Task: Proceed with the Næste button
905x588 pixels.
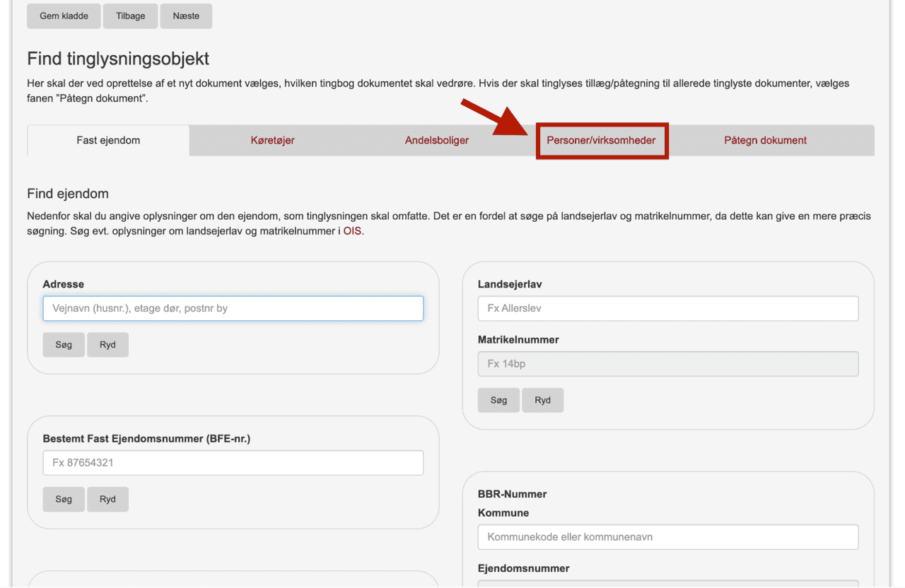Action: [x=186, y=16]
